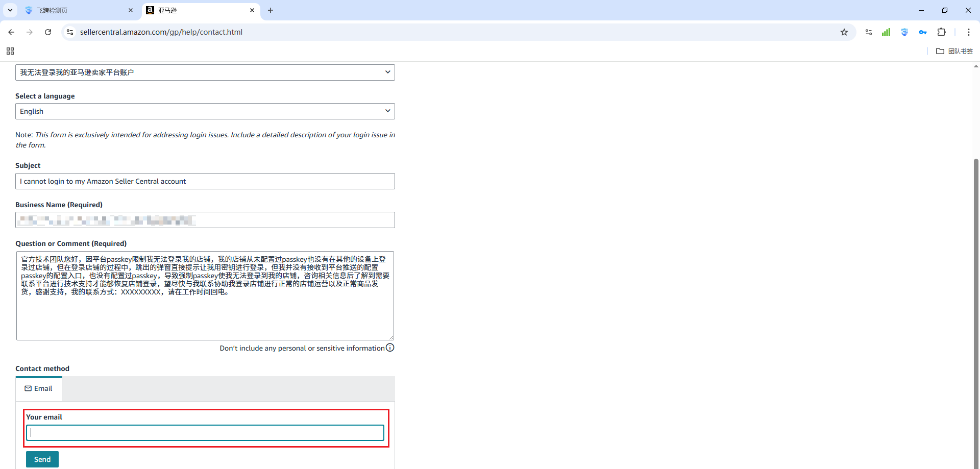Click the green signal bars extension icon
Screen dimensions: 980x469
tap(886, 32)
